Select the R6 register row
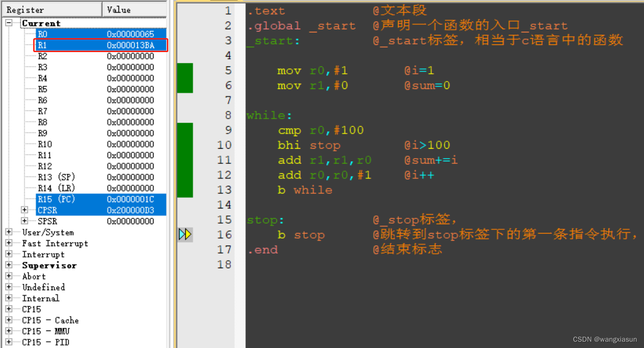This screenshot has width=644, height=348. point(101,100)
